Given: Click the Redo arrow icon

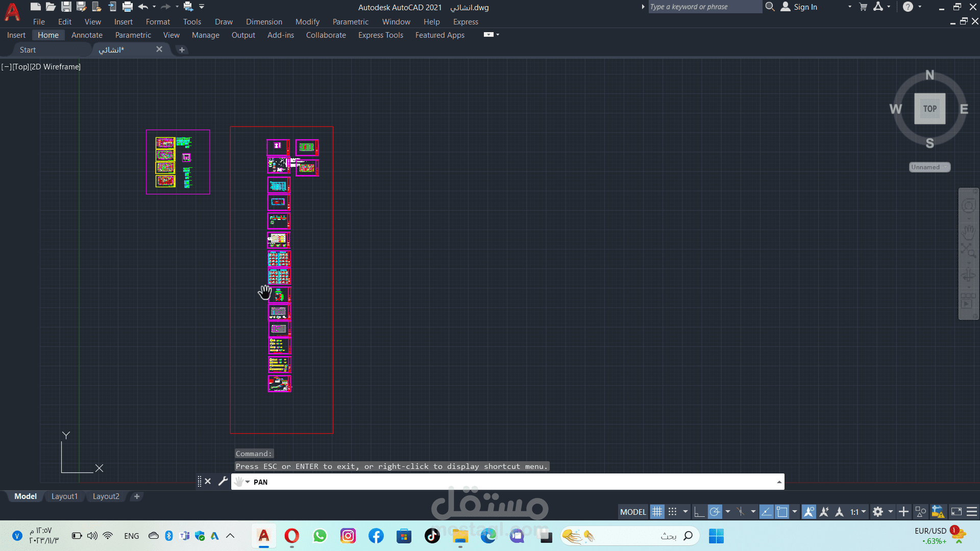Looking at the screenshot, I should tap(165, 7).
